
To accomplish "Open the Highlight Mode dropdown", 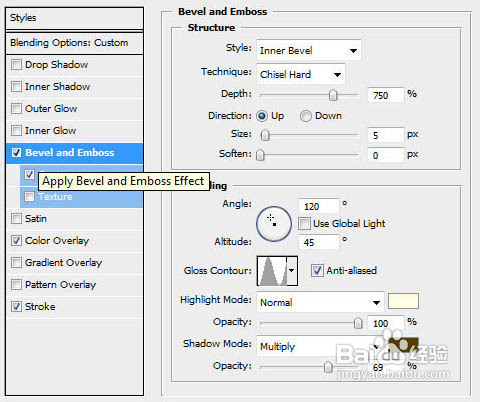I will (320, 302).
